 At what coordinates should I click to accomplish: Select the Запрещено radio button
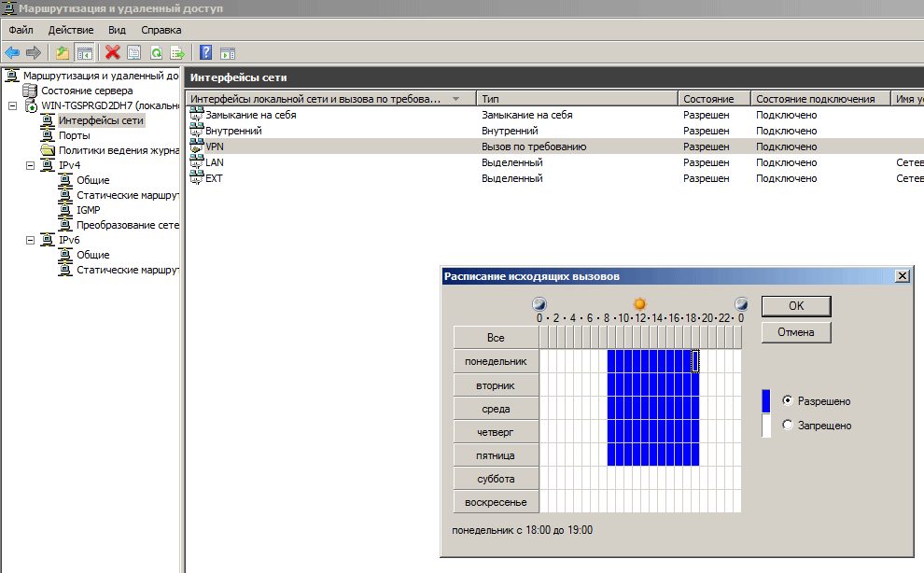(788, 426)
